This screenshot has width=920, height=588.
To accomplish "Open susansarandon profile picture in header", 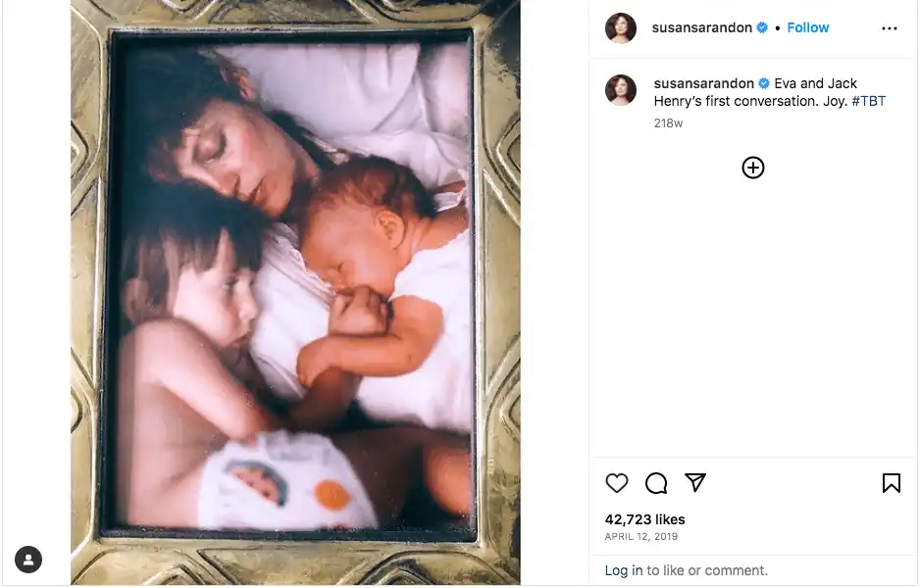I will coord(621,27).
